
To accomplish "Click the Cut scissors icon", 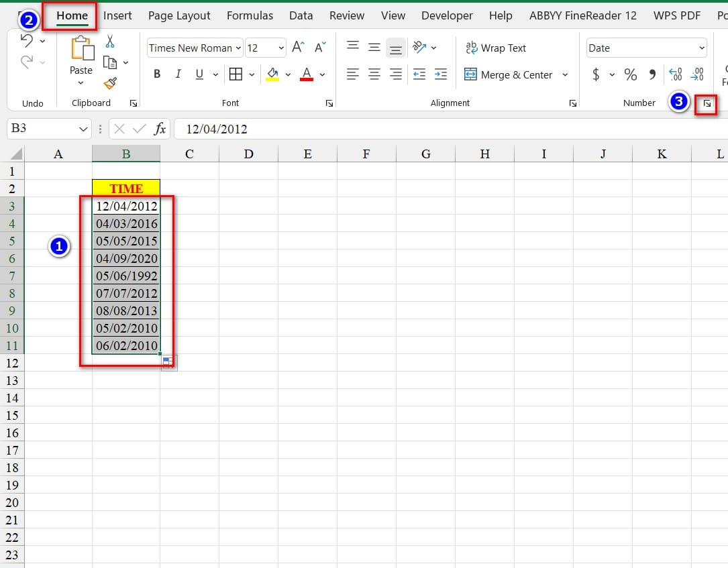I will coord(110,42).
